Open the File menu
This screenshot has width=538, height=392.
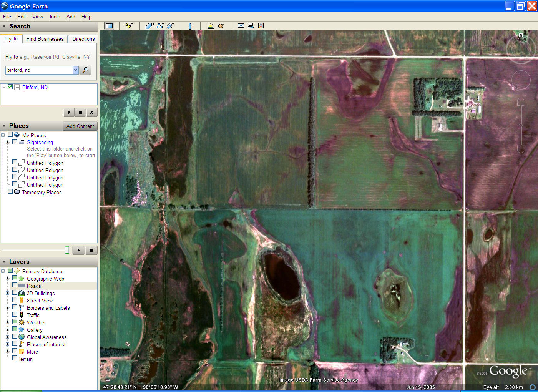[7, 17]
